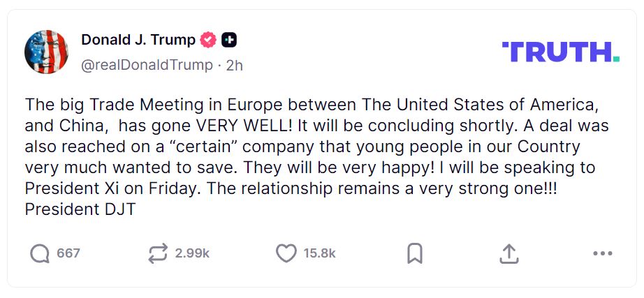The height and width of the screenshot is (298, 644).
Task: Click the red verified checkmark badge
Action: coord(208,40)
